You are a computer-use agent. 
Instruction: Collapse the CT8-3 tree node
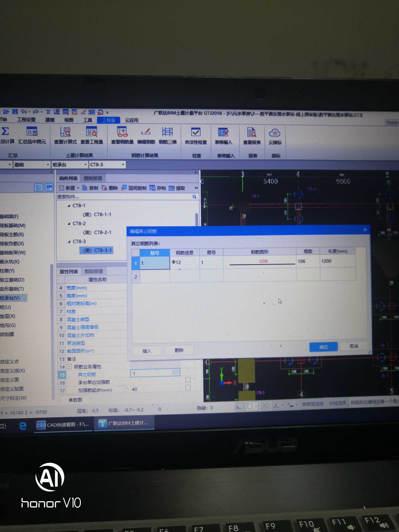point(69,242)
